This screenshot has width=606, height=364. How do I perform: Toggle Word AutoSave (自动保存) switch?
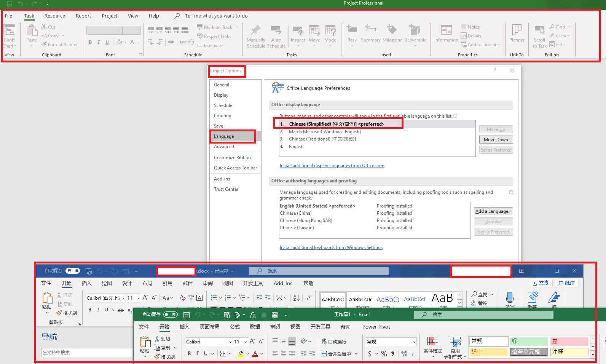(73, 271)
